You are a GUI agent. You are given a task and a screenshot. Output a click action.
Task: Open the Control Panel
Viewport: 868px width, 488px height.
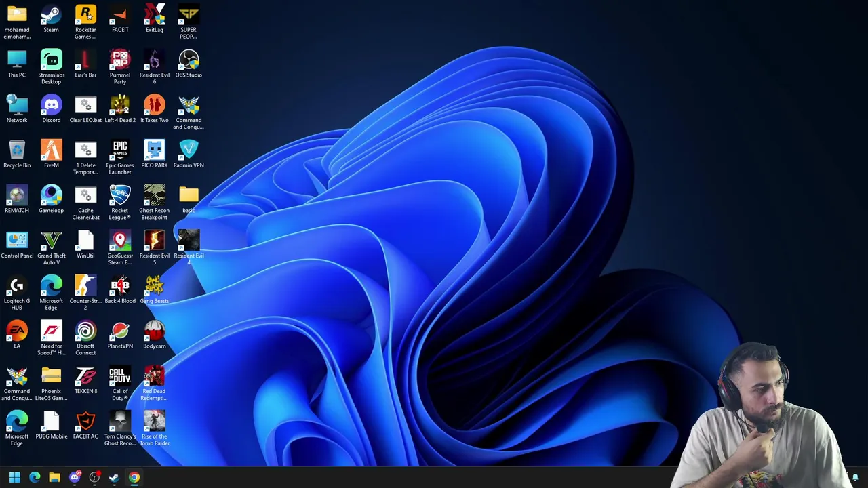17,244
